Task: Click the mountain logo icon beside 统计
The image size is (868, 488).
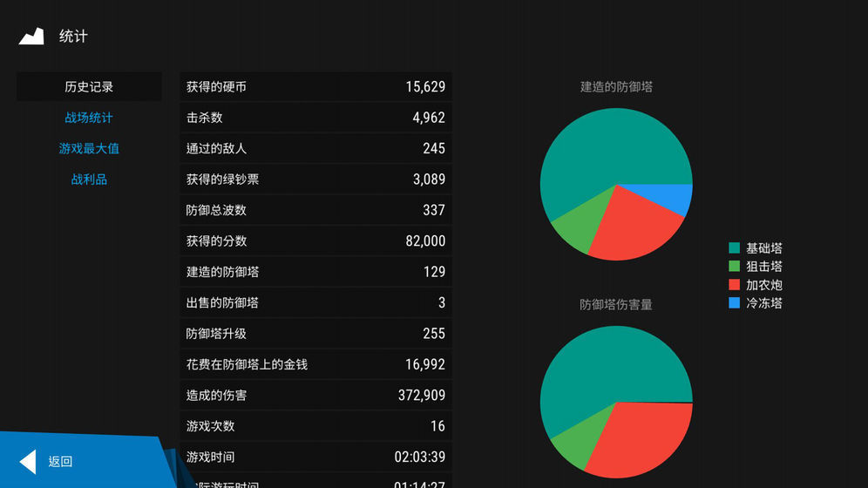Action: (31, 36)
